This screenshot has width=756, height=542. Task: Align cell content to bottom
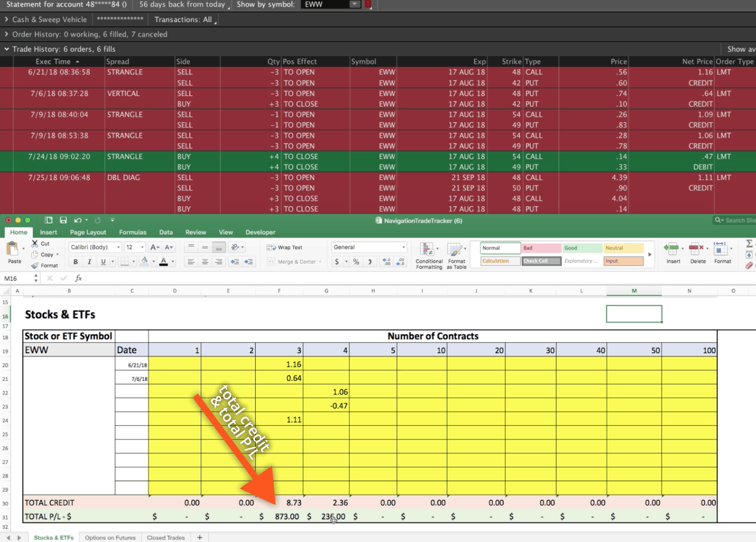219,247
